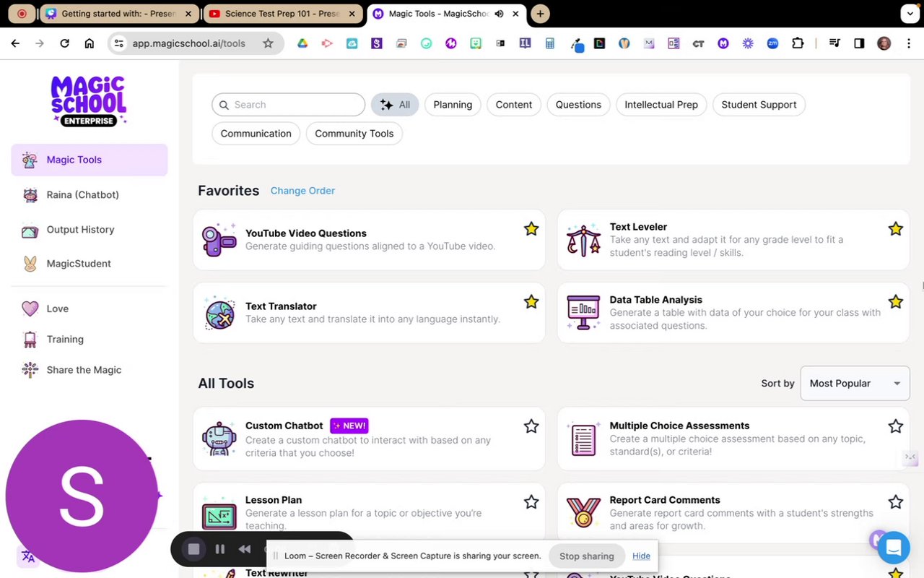Unfavorite the Text Leveler star

click(896, 229)
